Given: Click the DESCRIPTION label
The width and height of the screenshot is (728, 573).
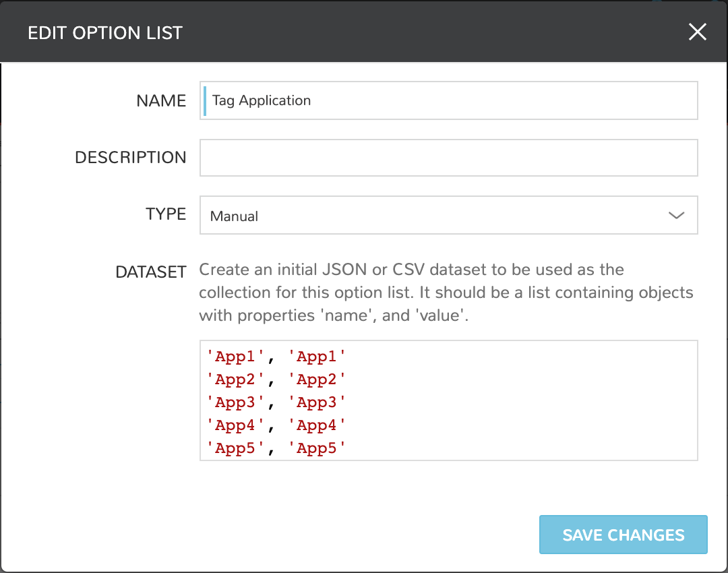Looking at the screenshot, I should (131, 157).
